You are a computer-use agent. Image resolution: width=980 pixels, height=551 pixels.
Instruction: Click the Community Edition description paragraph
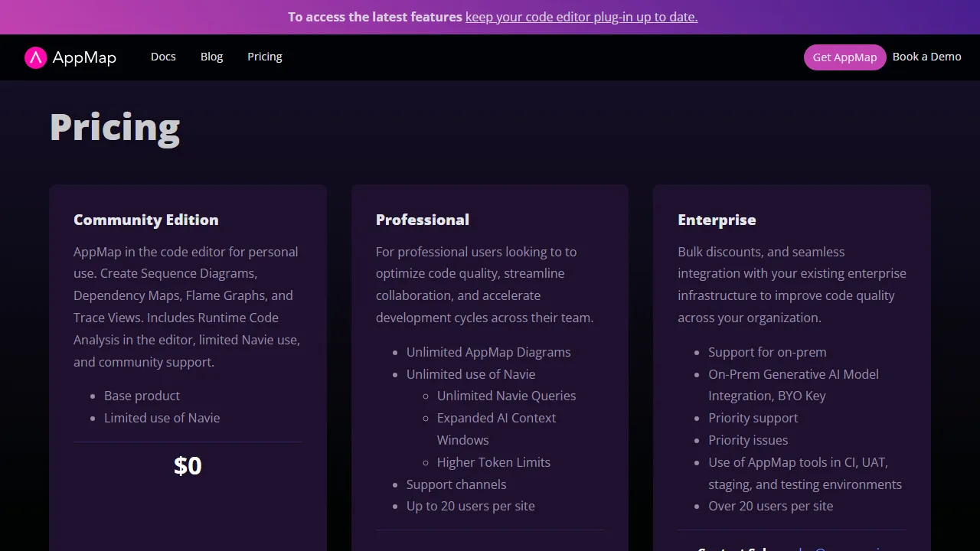[x=188, y=307]
